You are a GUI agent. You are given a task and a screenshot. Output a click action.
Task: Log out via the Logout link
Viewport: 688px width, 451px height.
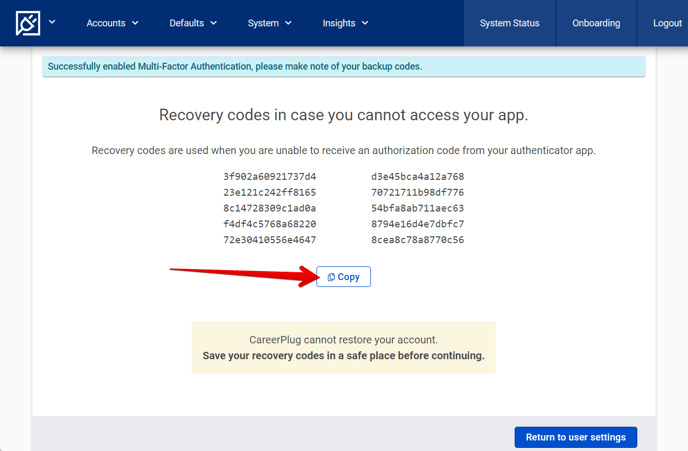coord(667,23)
